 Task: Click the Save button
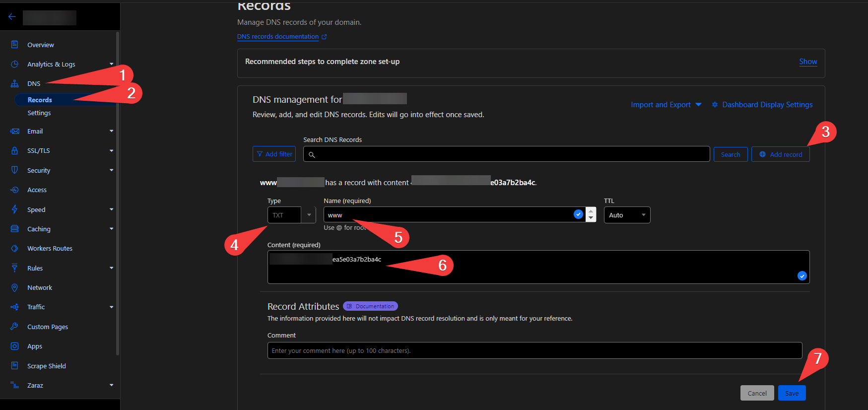[792, 393]
